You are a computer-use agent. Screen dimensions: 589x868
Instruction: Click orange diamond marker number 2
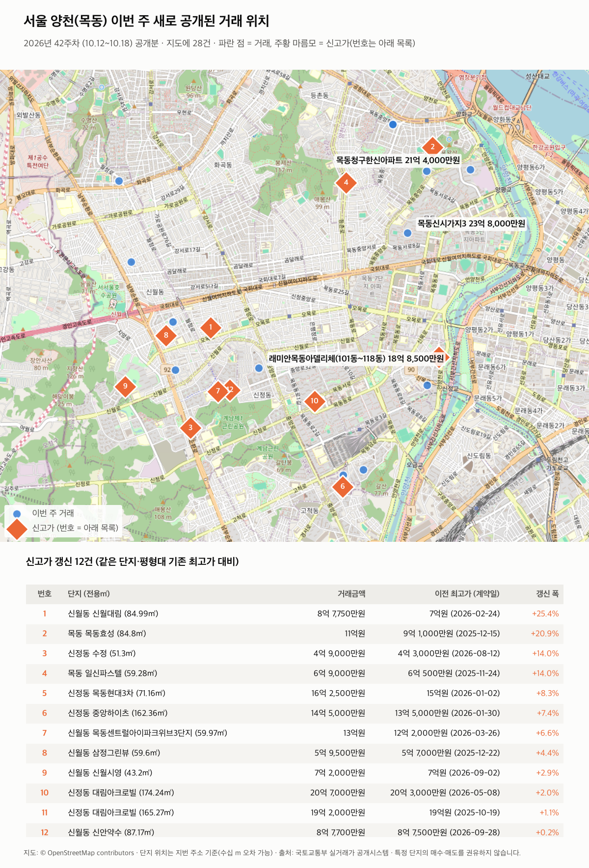432,146
